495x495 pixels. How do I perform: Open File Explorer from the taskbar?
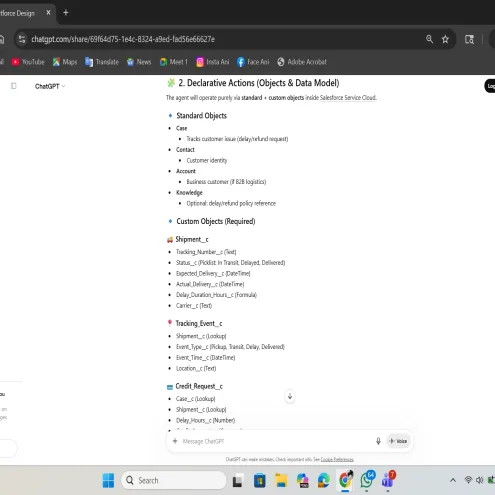[x=281, y=480]
